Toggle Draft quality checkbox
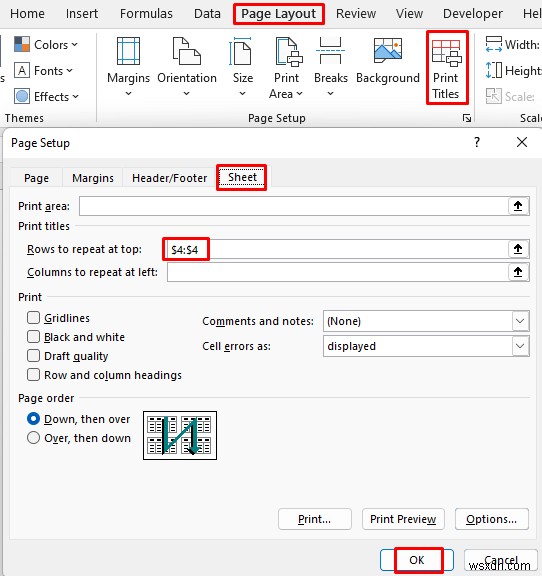The height and width of the screenshot is (576, 542). (x=33, y=356)
